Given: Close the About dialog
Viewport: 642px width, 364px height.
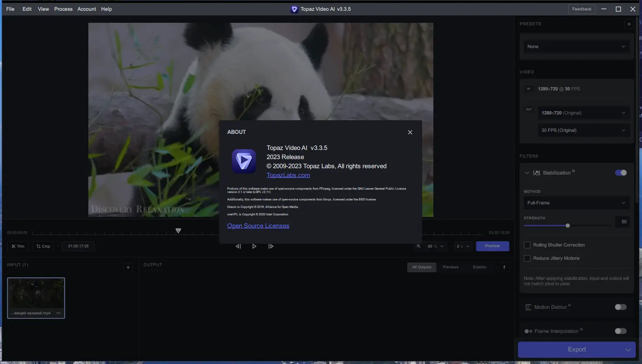Looking at the screenshot, I should coord(410,132).
